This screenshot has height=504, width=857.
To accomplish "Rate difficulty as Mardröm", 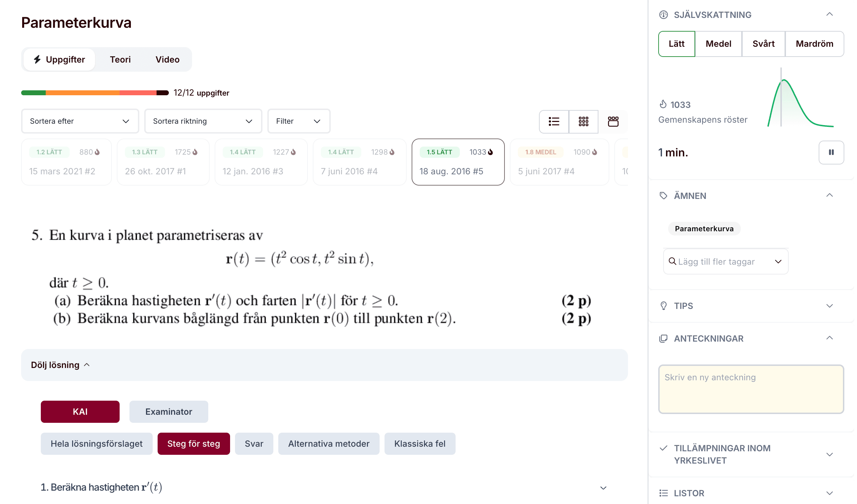I will pyautogui.click(x=814, y=44).
